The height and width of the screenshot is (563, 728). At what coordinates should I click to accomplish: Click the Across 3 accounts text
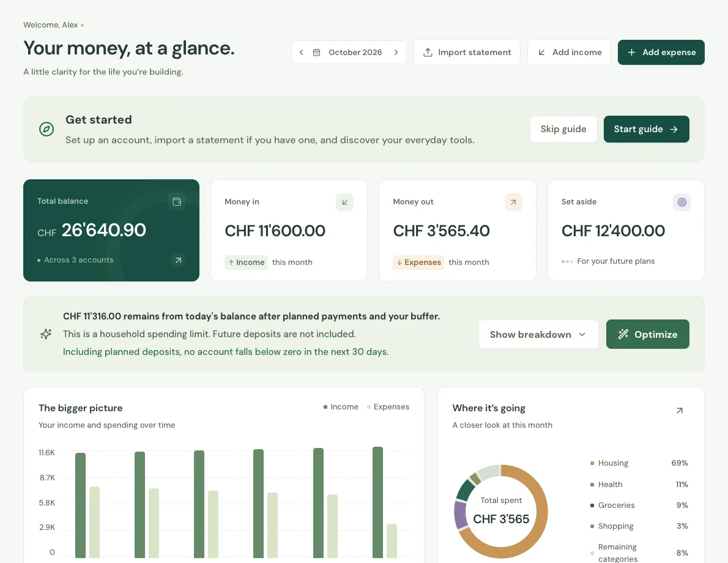[x=78, y=260]
